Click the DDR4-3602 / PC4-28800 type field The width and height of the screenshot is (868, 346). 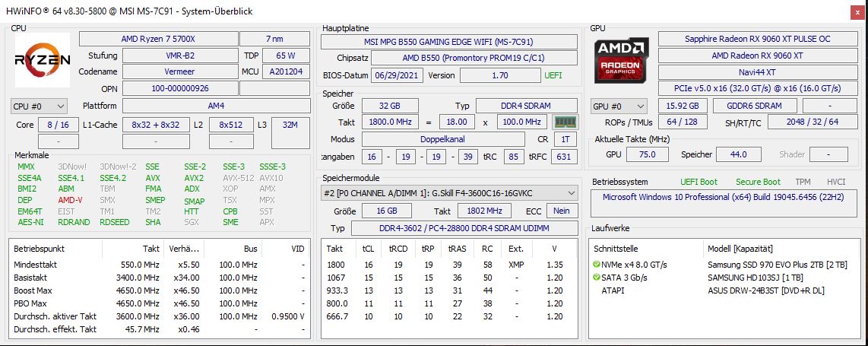click(464, 229)
